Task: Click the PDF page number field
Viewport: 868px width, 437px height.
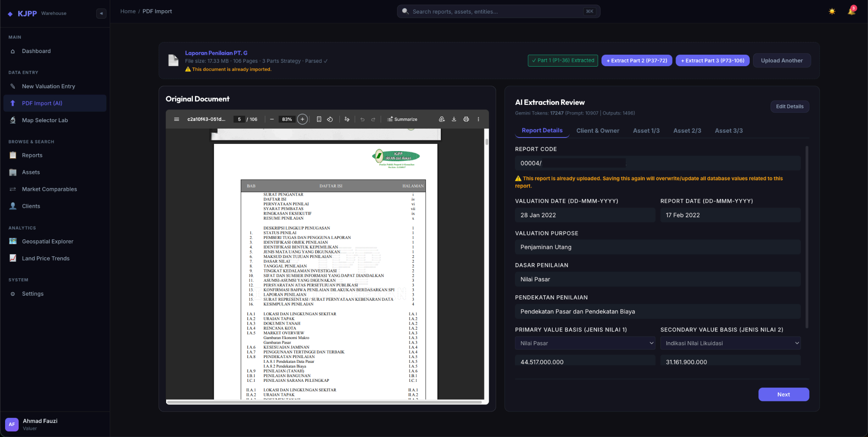Action: click(x=239, y=119)
